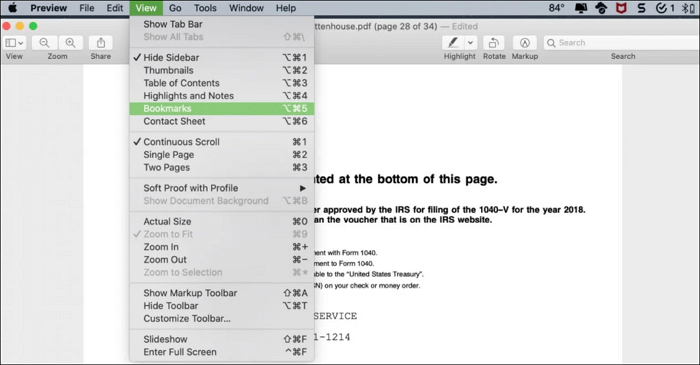Image resolution: width=700 pixels, height=365 pixels.
Task: Select Thumbnails sidebar view
Action: (x=222, y=70)
